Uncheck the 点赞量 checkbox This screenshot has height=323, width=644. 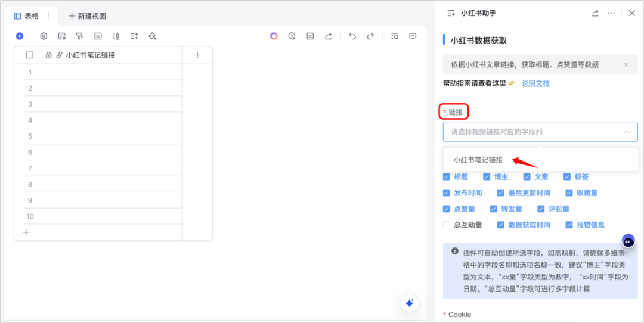pyautogui.click(x=447, y=209)
